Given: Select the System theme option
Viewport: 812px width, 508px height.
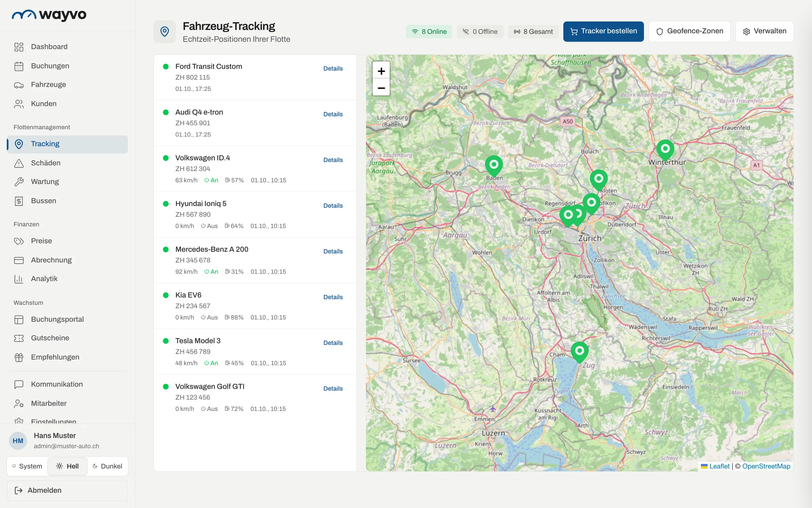Looking at the screenshot, I should pyautogui.click(x=27, y=466).
